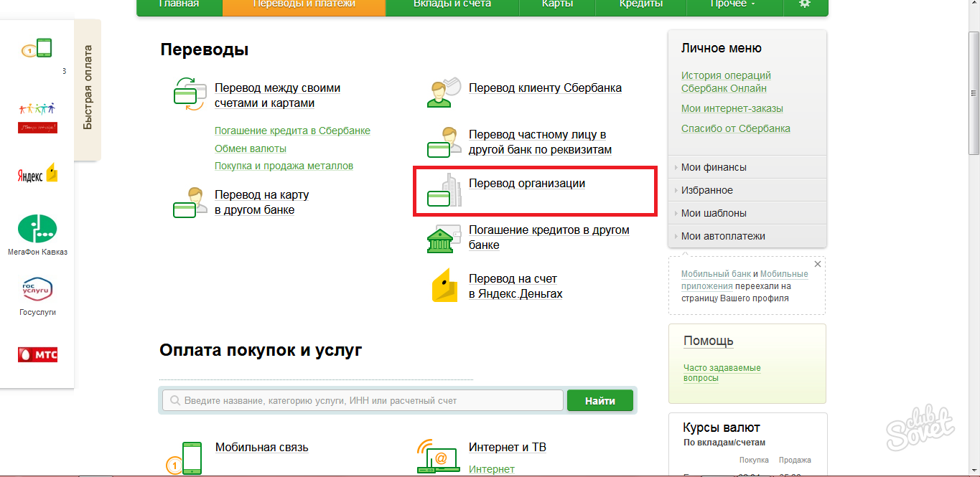Expand the Избранное menu section
Viewport: 980px width, 477px height.
(706, 190)
